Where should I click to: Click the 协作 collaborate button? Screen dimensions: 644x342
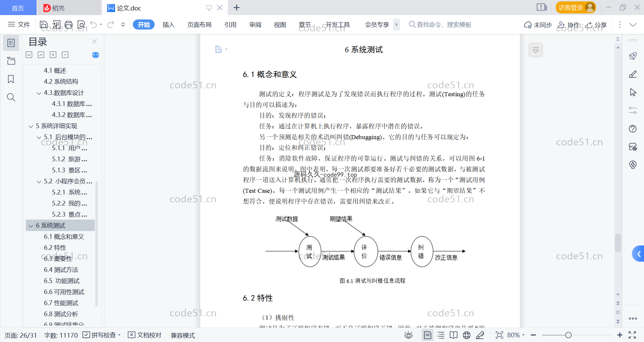coord(569,25)
